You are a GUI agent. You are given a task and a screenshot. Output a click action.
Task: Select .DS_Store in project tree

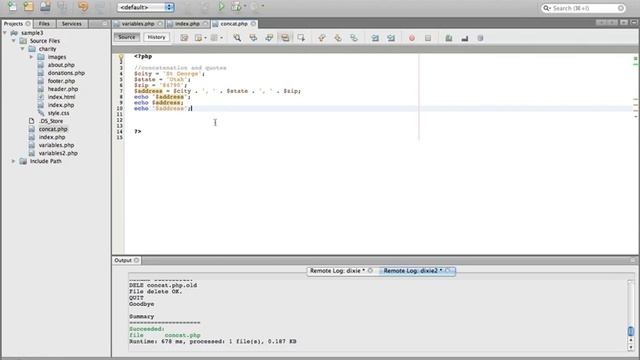point(51,121)
